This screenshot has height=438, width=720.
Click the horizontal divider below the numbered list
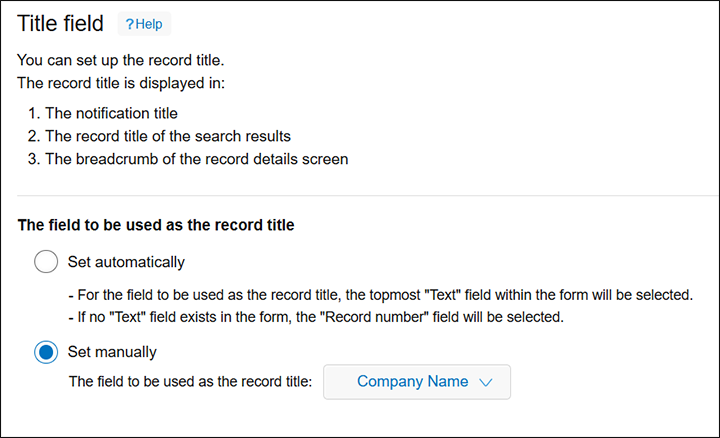(x=360, y=195)
